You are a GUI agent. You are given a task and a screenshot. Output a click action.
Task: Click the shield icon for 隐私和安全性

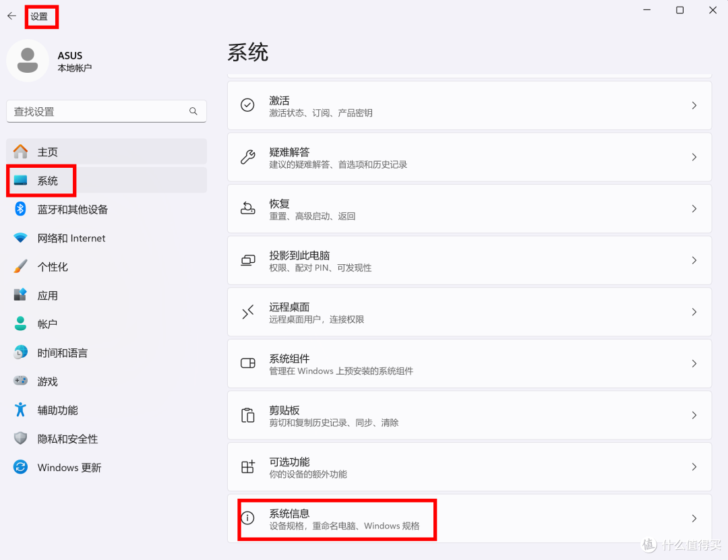point(20,438)
